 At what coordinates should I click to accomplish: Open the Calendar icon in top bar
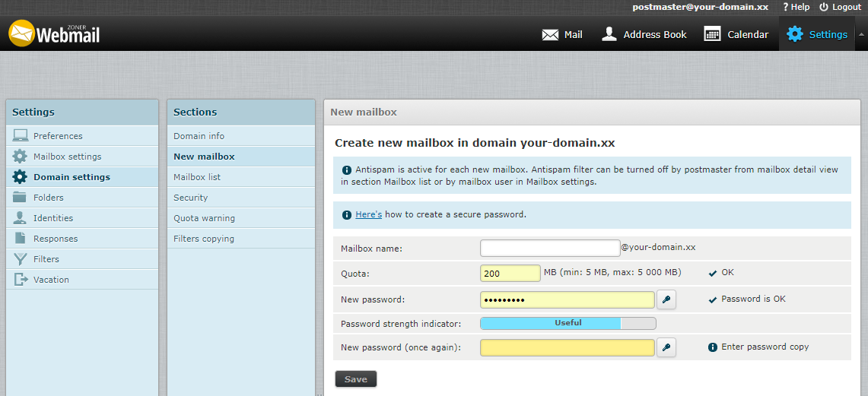pos(712,34)
